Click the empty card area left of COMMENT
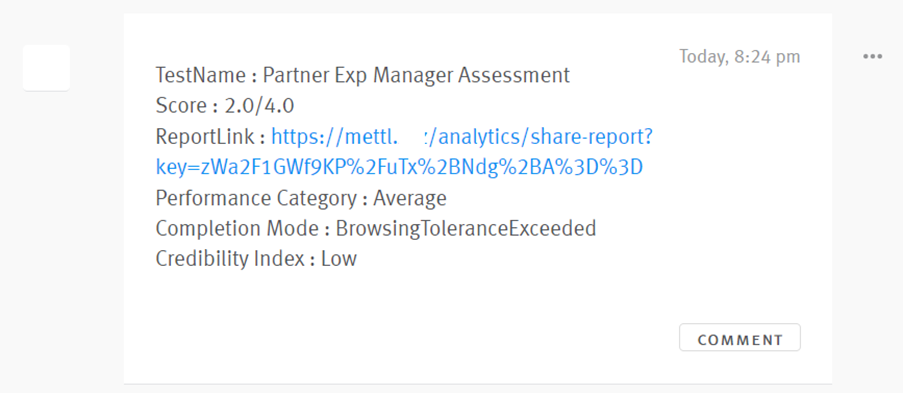 403,338
